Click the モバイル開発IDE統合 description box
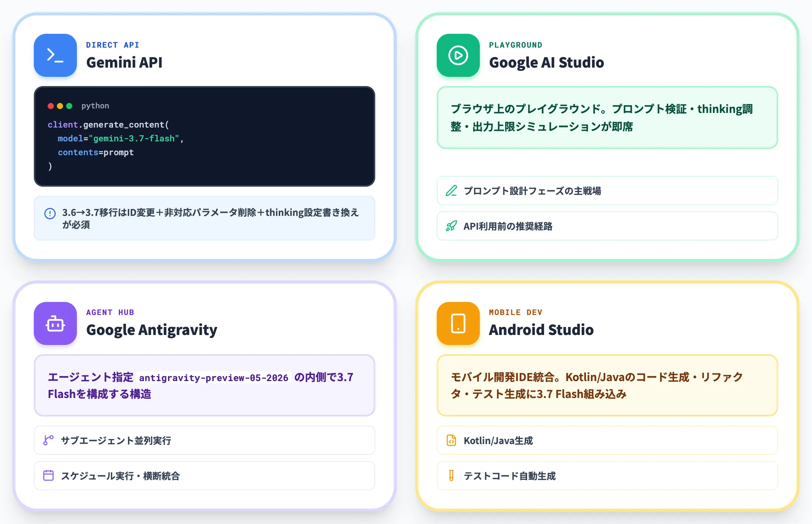 coord(607,385)
